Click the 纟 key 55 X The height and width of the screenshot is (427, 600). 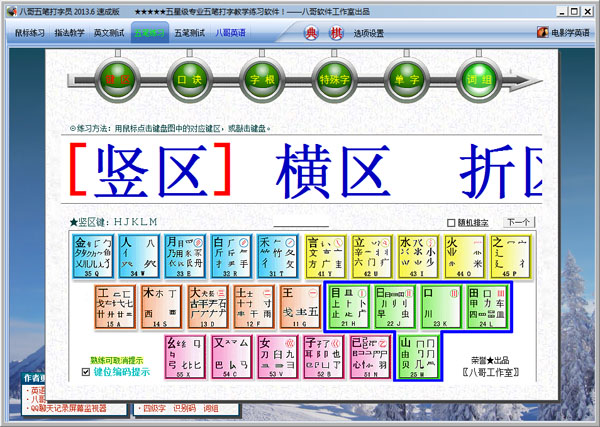click(x=185, y=357)
